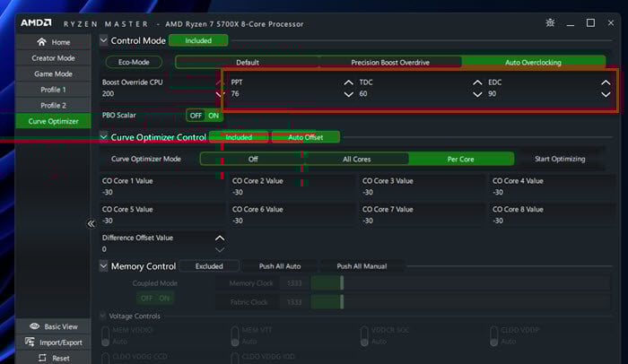This screenshot has height=364, width=628.
Task: Toggle MEM VDDIO Auto switch
Action: coord(105,336)
